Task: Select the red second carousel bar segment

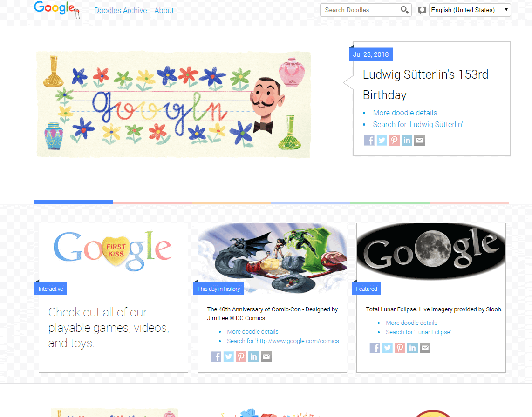Action: [152, 203]
